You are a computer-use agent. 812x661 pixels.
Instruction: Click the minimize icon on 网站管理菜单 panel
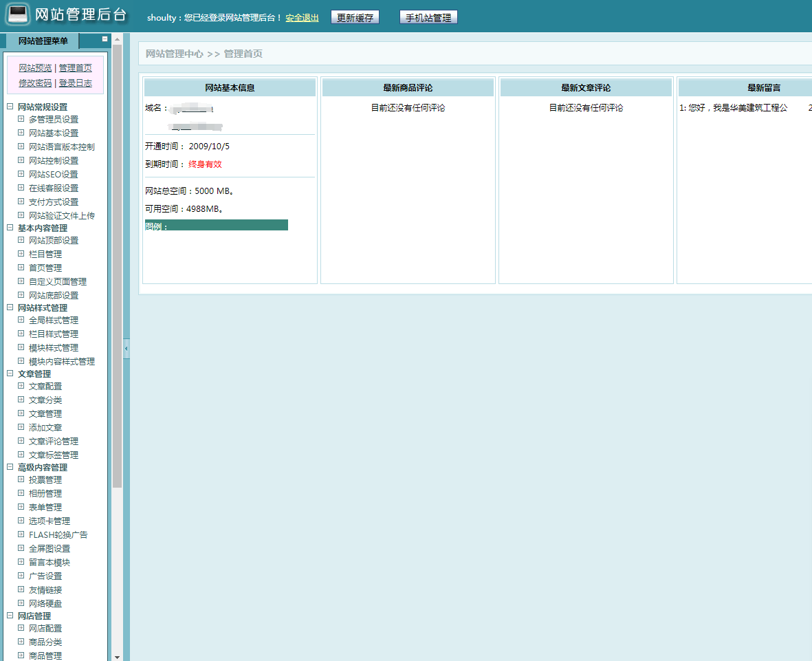pyautogui.click(x=105, y=39)
